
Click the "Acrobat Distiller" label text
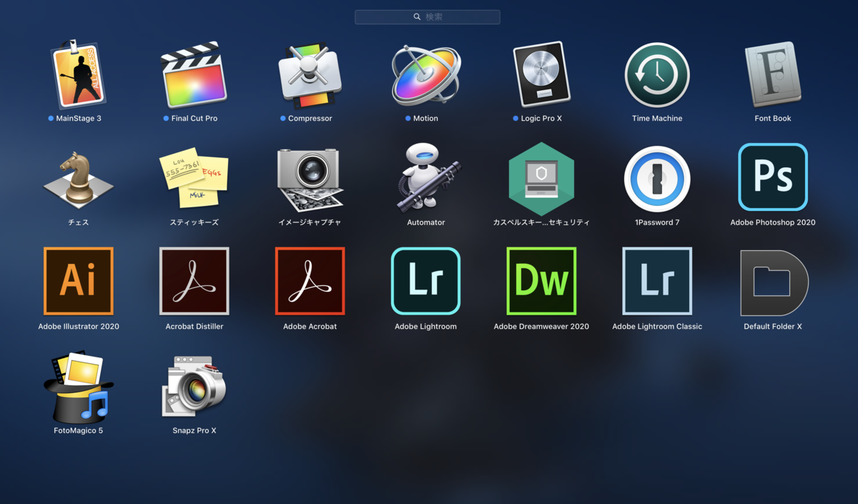(x=194, y=327)
